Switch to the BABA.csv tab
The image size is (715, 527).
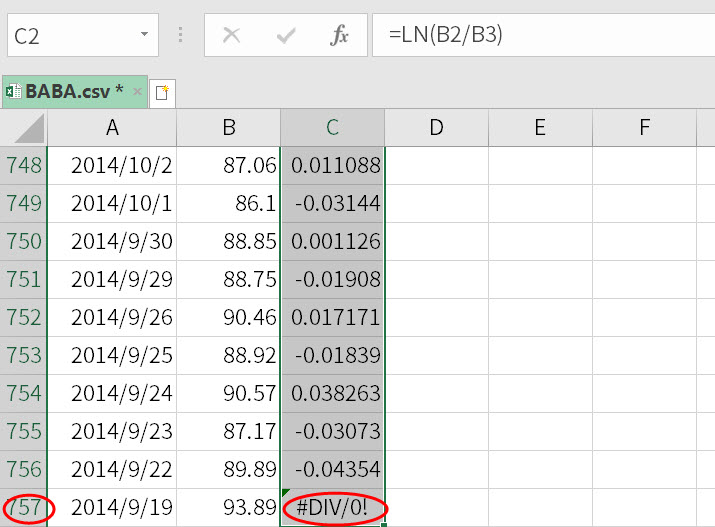click(74, 92)
